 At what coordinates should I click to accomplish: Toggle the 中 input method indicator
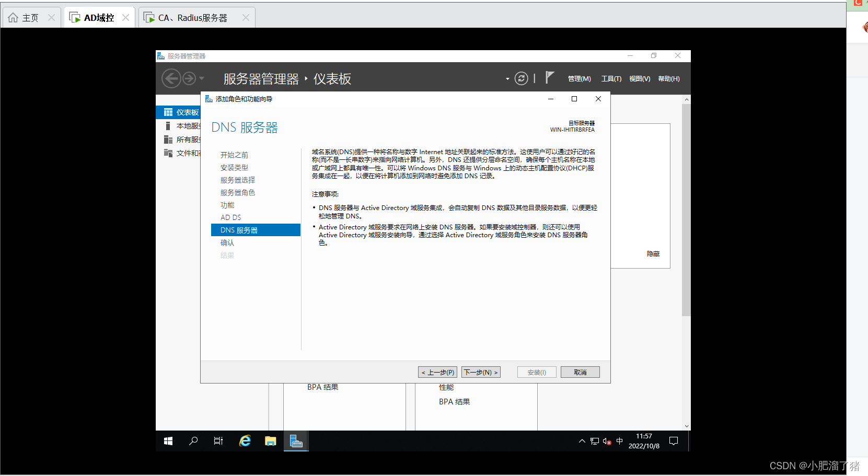pyautogui.click(x=620, y=441)
